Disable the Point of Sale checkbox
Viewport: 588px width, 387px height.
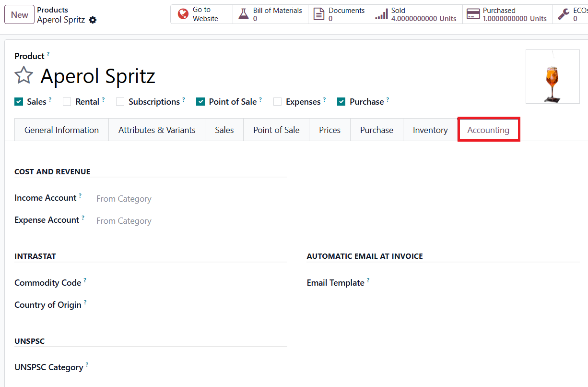point(200,102)
